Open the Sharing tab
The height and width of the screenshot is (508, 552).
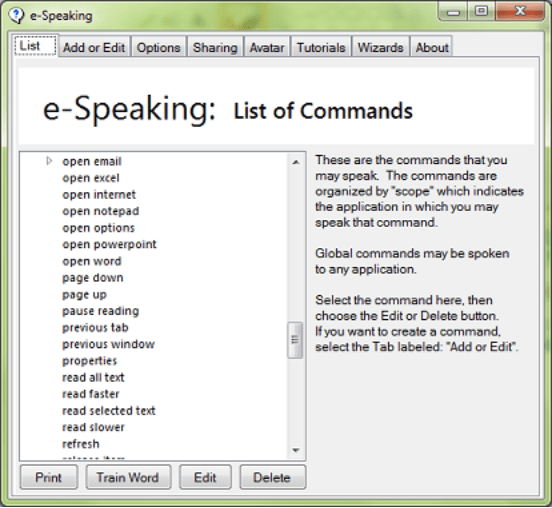click(215, 47)
